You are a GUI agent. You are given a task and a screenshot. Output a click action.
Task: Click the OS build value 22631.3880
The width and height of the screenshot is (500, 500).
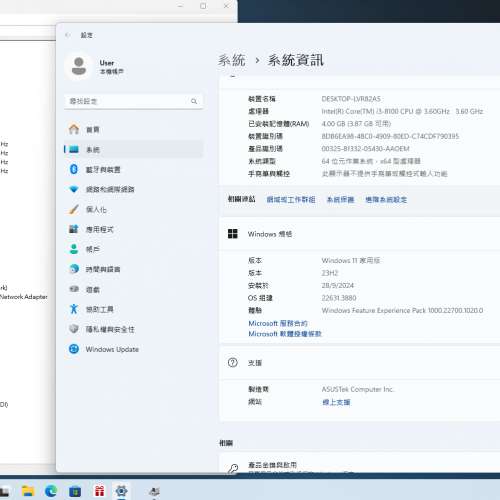[x=339, y=298]
